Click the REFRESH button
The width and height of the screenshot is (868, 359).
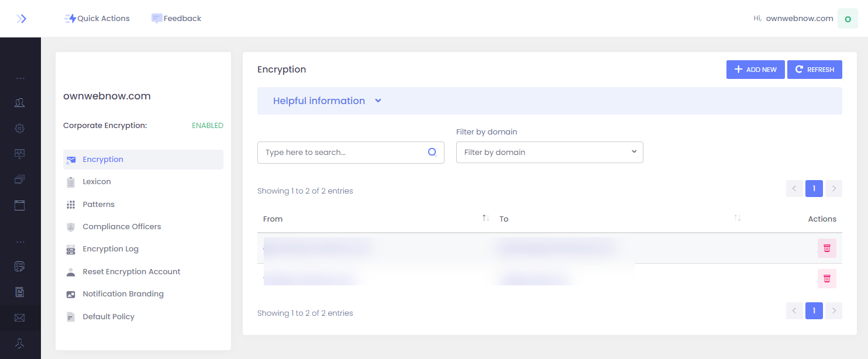[814, 69]
